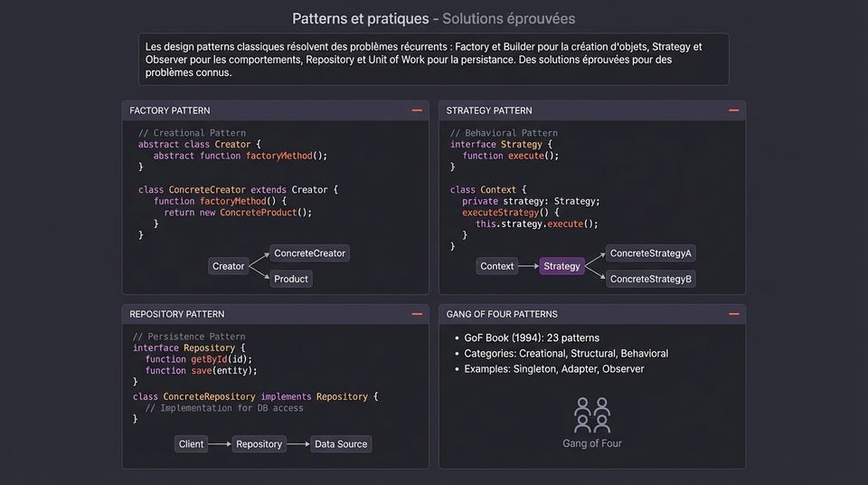Click the GANG OF FOUR PATTERNS title
This screenshot has width=868, height=485.
[x=502, y=314]
